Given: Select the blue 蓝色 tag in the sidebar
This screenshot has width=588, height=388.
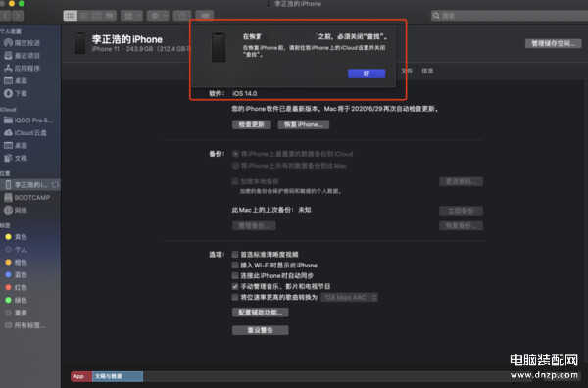Looking at the screenshot, I should (16, 274).
